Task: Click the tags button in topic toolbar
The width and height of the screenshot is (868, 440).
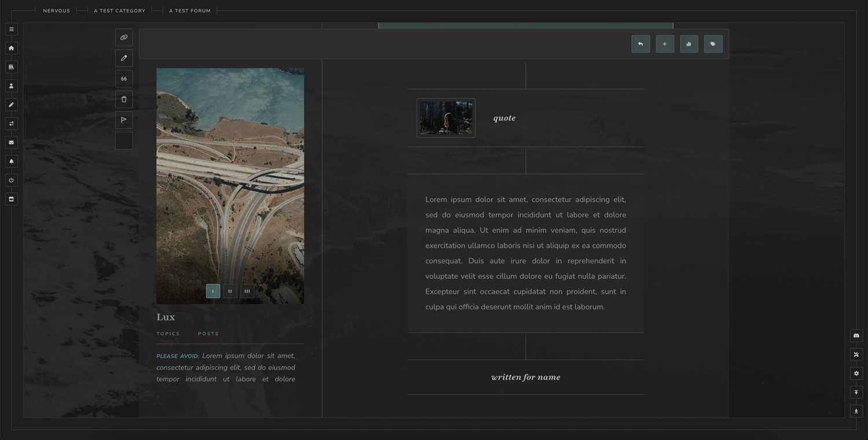Action: [713, 44]
